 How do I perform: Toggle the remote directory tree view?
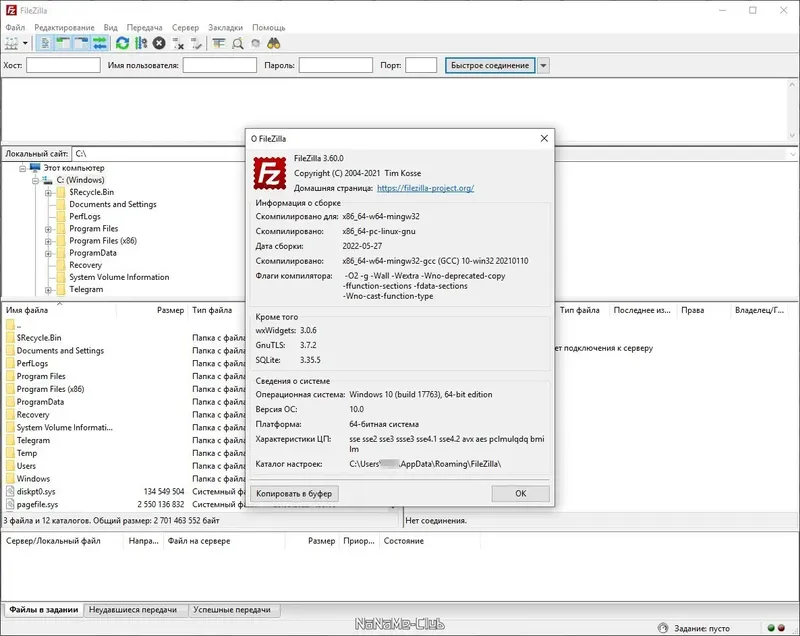(82, 44)
